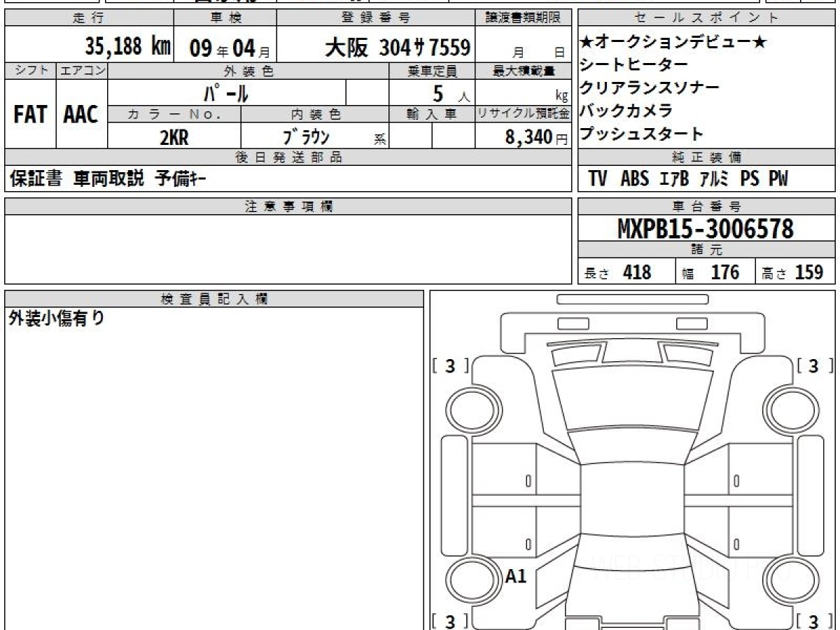Viewport: 840px width, 630px height.
Task: Click the エアコン header label
Action: pyautogui.click(x=82, y=71)
